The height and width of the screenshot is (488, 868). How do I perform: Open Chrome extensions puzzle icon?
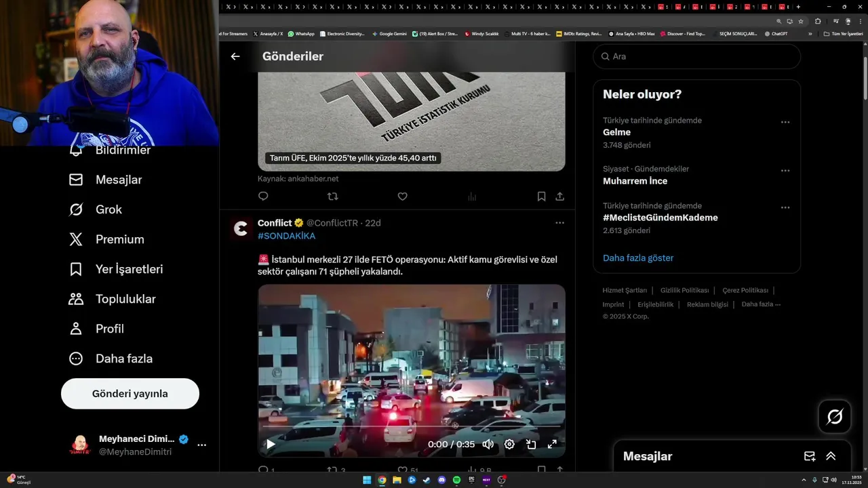click(818, 21)
